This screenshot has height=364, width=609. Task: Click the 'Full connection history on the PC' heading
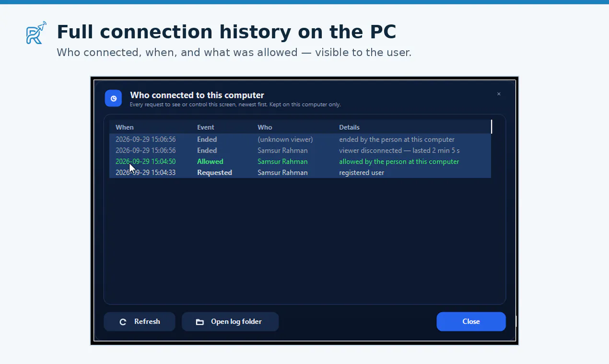pyautogui.click(x=226, y=32)
